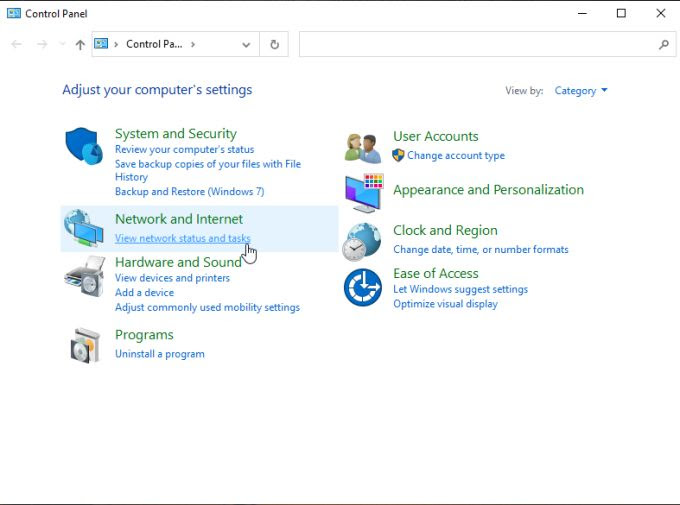The image size is (680, 505).
Task: Click the Appearance and Personalization monitor icon
Action: pyautogui.click(x=363, y=193)
